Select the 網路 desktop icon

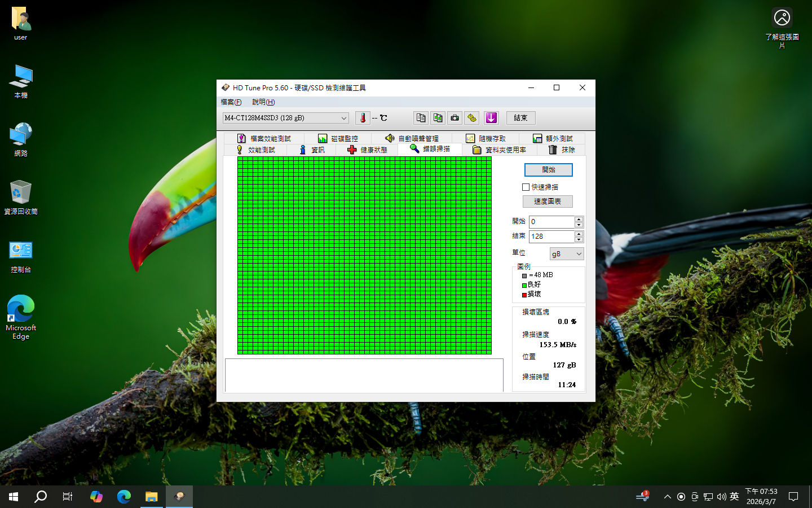tap(21, 139)
